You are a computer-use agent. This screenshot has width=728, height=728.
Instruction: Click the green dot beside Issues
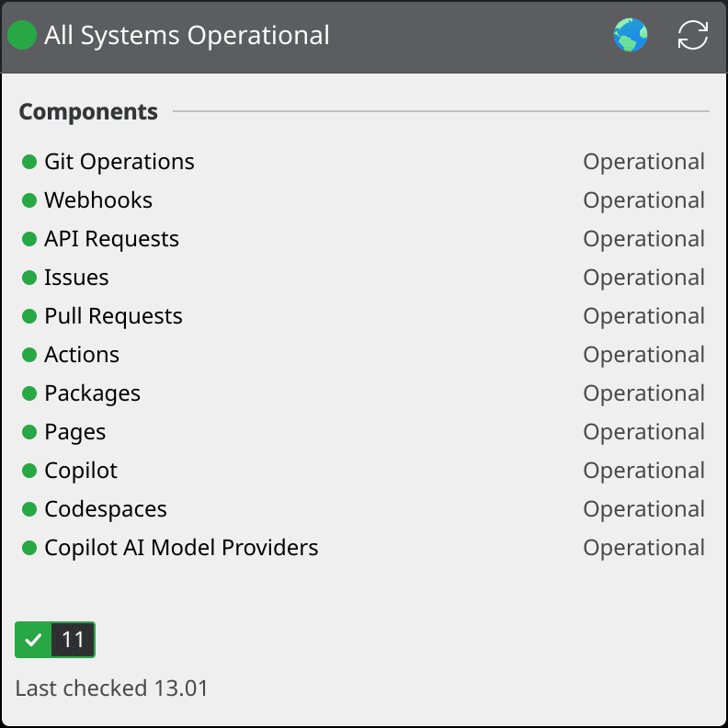click(29, 278)
